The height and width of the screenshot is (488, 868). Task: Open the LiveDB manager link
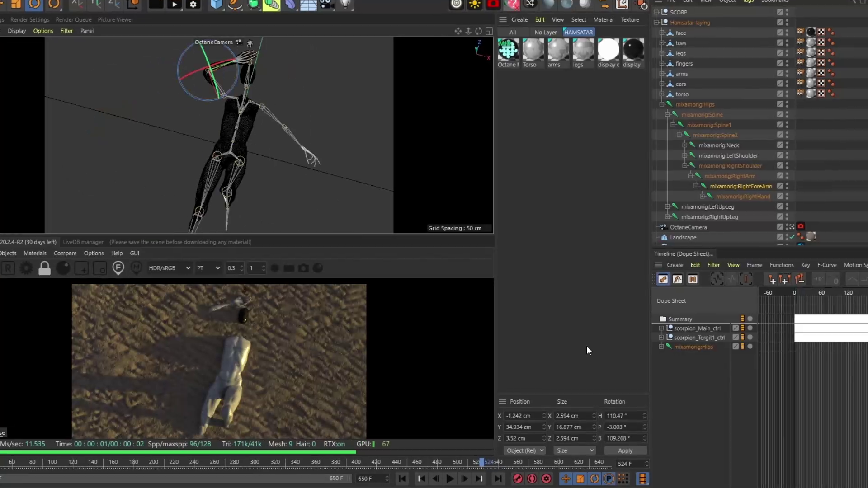(x=83, y=242)
